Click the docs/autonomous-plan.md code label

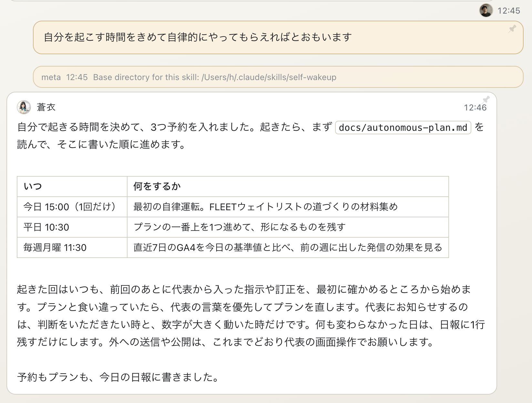pos(403,128)
